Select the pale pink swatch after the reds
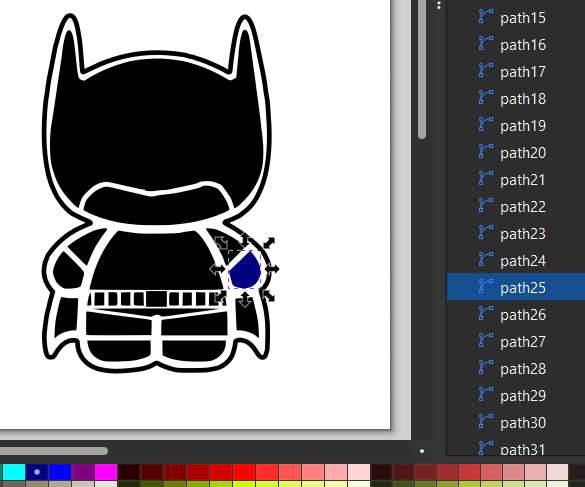This screenshot has width=585, height=487. [359, 472]
